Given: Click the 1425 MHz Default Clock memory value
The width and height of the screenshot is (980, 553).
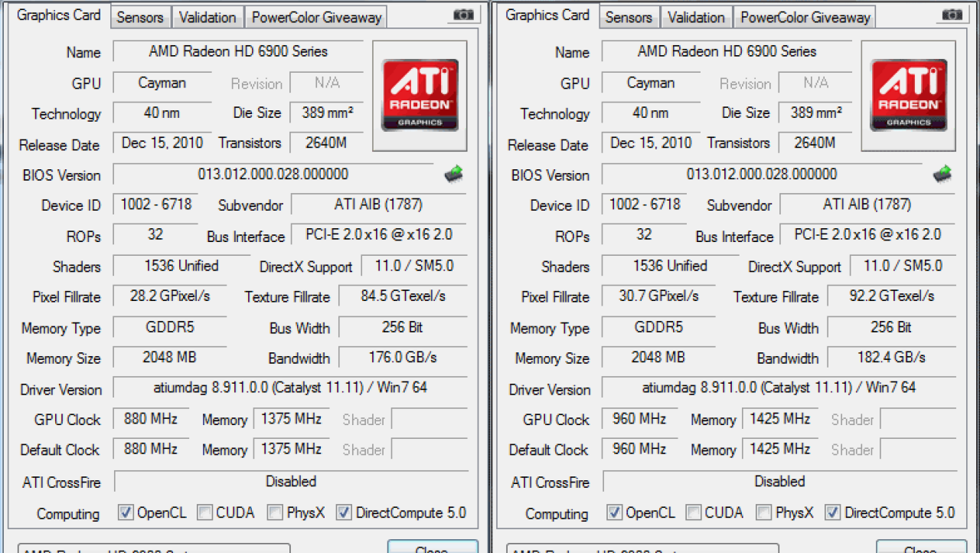Looking at the screenshot, I should pos(779,449).
